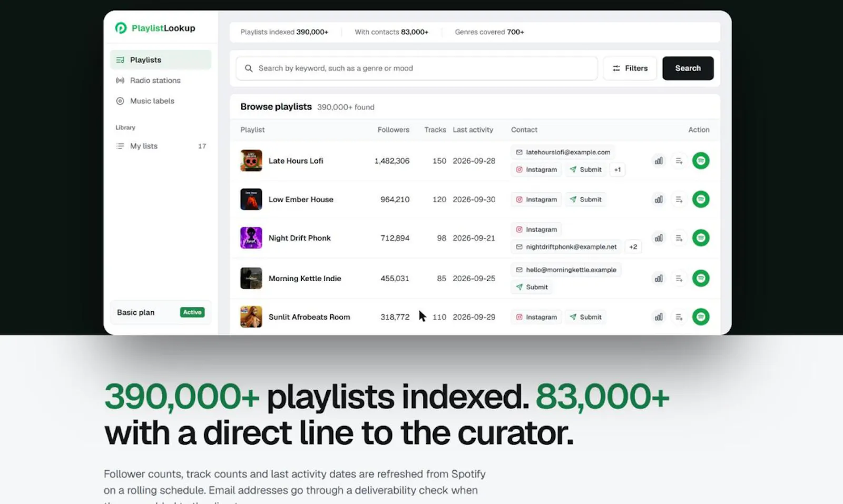Open Night Drift Phonk in Spotify
Image resolution: width=843 pixels, height=504 pixels.
click(701, 238)
